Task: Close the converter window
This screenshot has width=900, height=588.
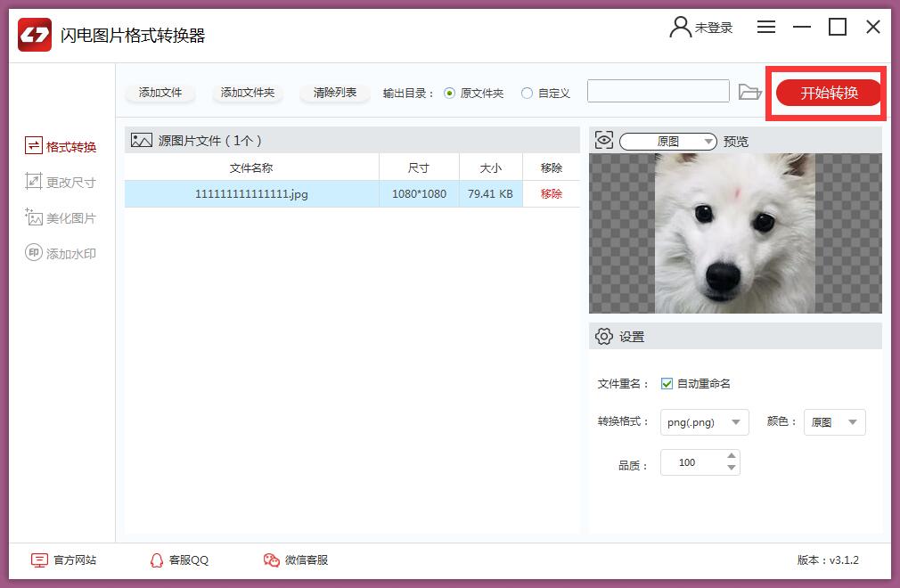Action: pyautogui.click(x=873, y=27)
